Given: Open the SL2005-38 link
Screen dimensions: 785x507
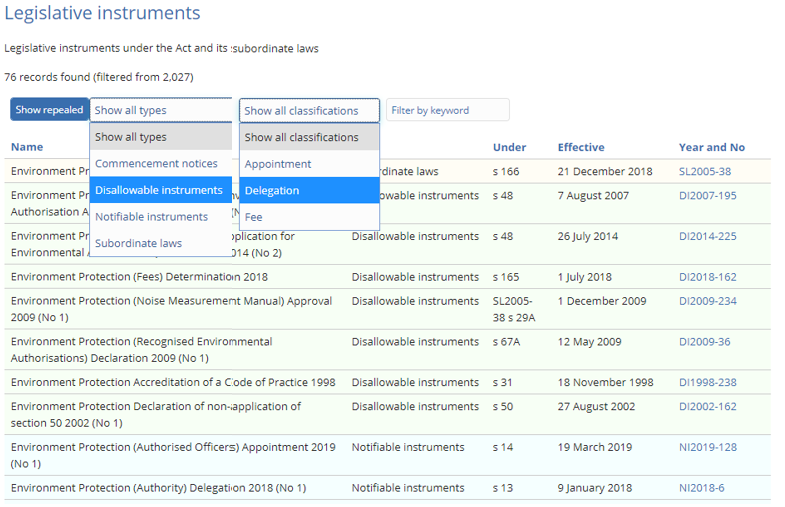Looking at the screenshot, I should click(704, 171).
